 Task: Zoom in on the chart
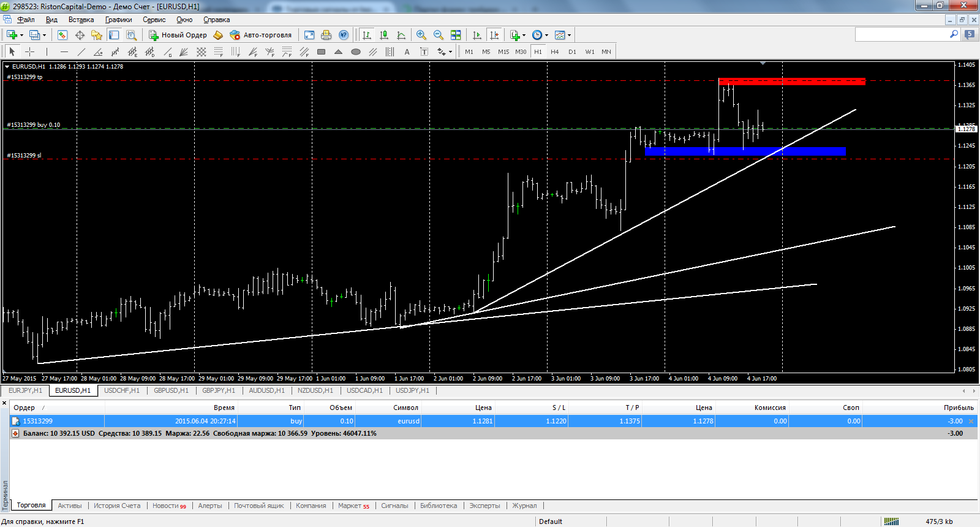pyautogui.click(x=421, y=35)
